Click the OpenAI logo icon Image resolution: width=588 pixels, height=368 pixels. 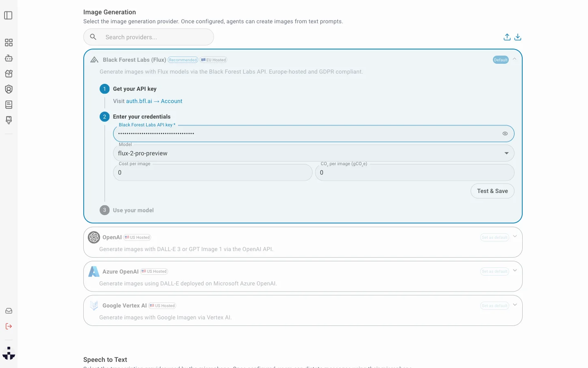tap(94, 237)
